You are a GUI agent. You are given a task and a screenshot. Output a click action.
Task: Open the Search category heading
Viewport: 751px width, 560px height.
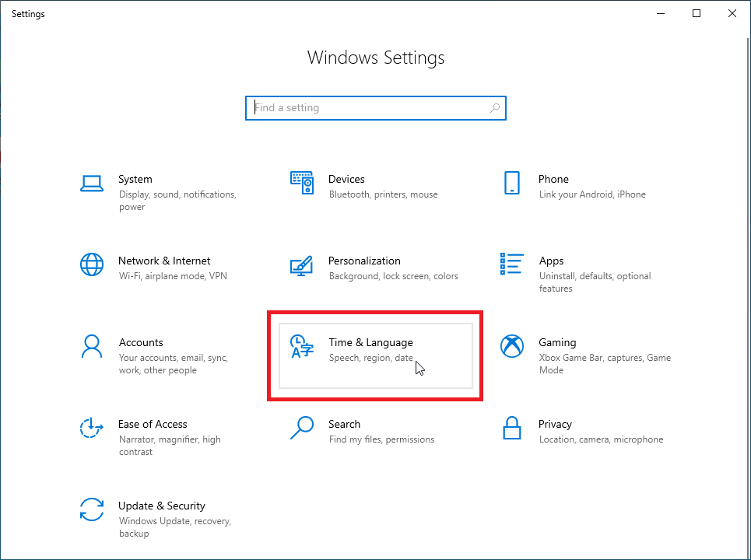[344, 424]
